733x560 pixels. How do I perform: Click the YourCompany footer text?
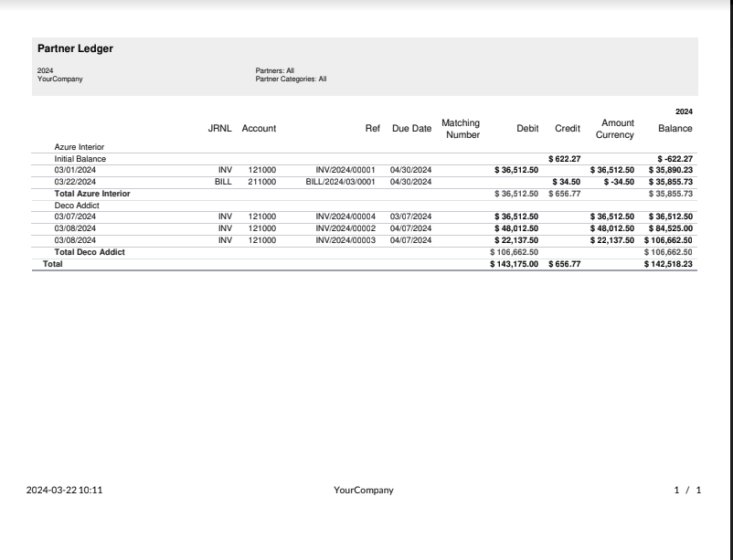click(364, 491)
